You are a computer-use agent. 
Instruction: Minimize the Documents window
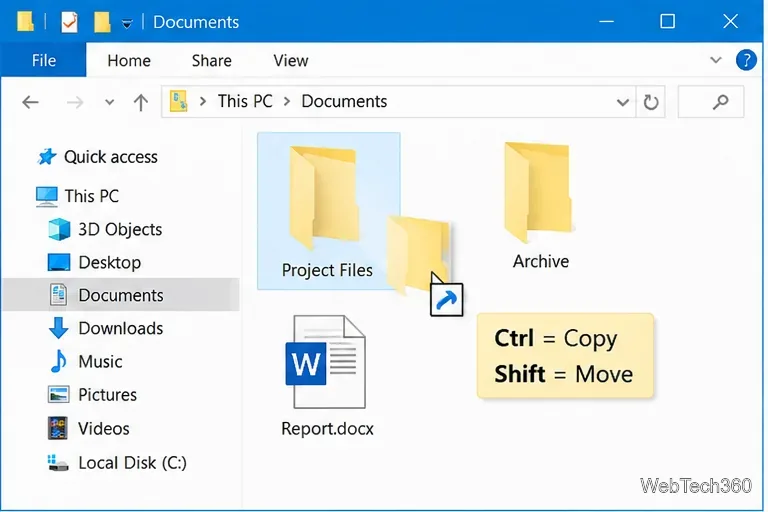[x=606, y=22]
